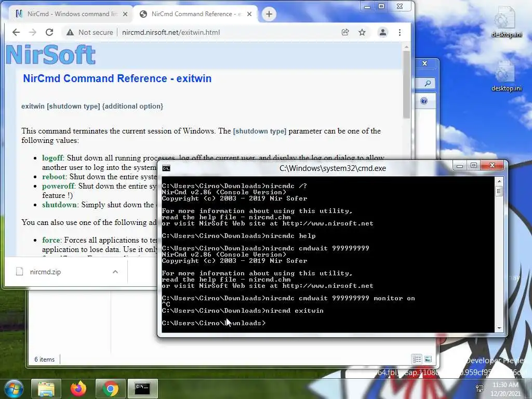The height and width of the screenshot is (399, 532).
Task: Open a new Chrome tab
Action: coord(269,14)
